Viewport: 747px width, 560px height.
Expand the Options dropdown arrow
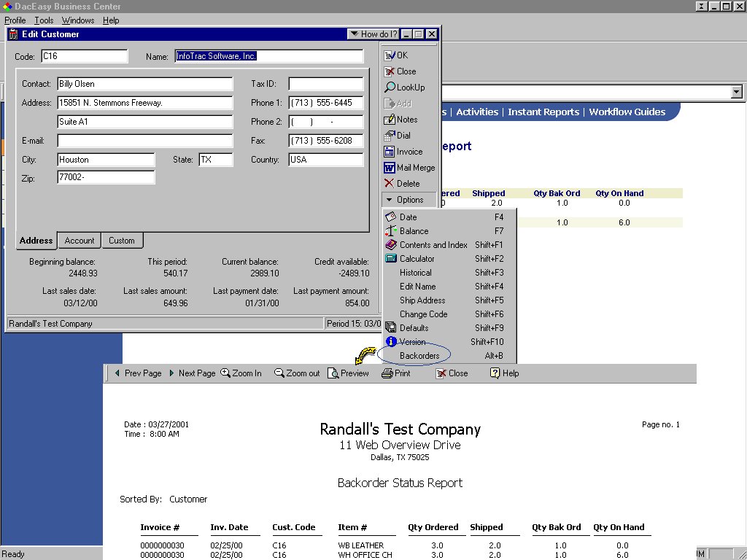[390, 200]
